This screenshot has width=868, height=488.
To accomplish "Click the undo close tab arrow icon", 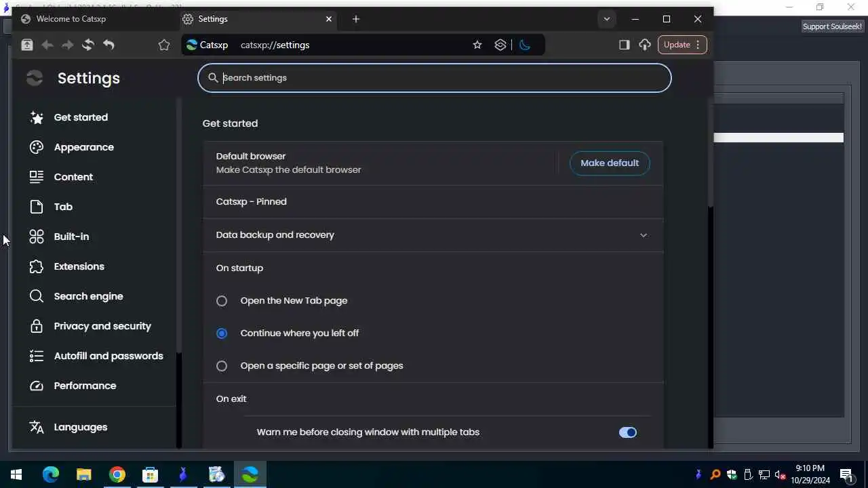I will tap(108, 45).
